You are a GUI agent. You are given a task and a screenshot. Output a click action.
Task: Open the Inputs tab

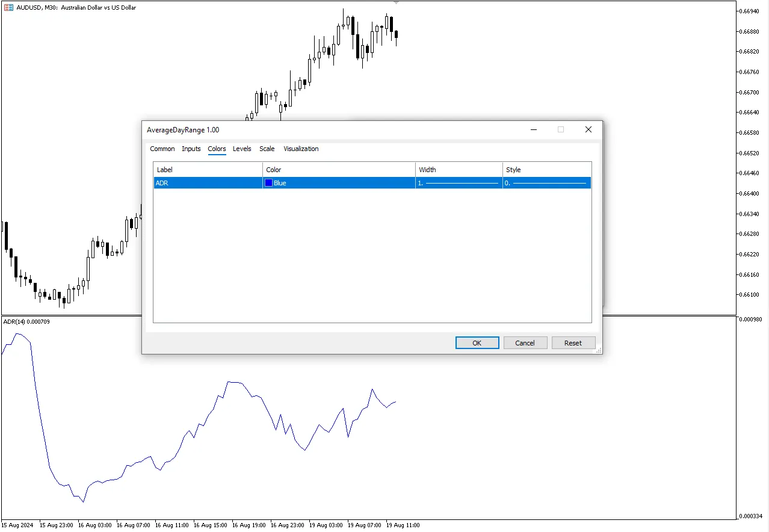point(191,149)
